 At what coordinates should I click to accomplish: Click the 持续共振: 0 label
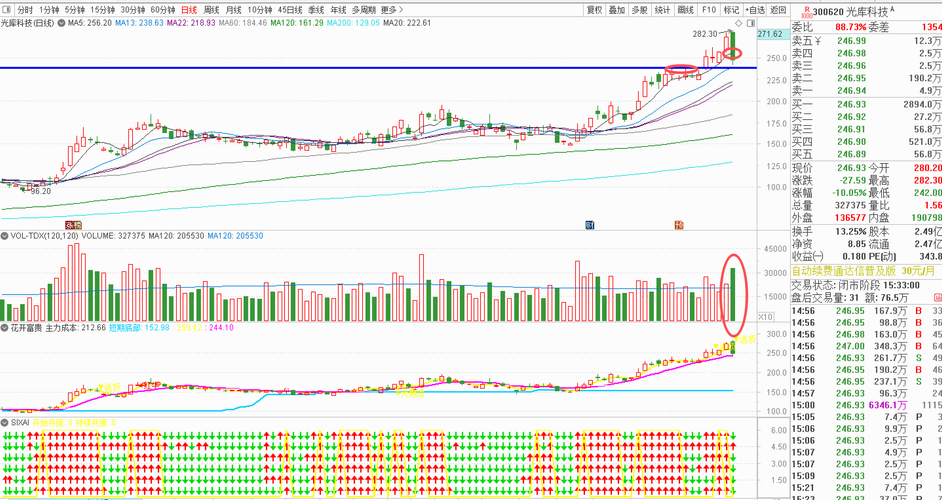point(96,422)
